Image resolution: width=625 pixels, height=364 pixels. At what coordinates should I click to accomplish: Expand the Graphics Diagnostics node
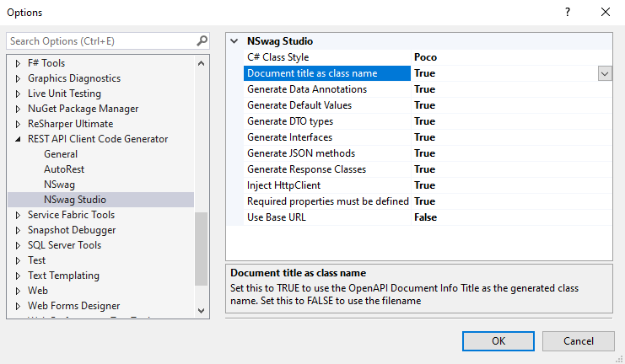tap(18, 78)
